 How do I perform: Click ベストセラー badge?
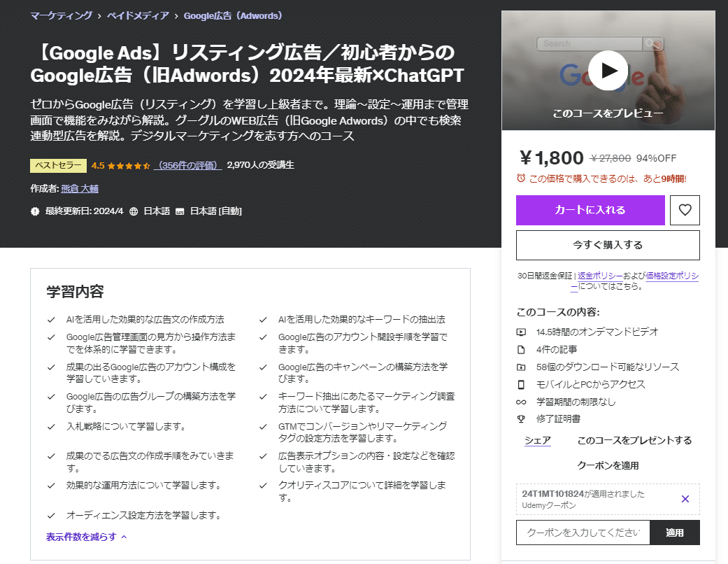(58, 165)
